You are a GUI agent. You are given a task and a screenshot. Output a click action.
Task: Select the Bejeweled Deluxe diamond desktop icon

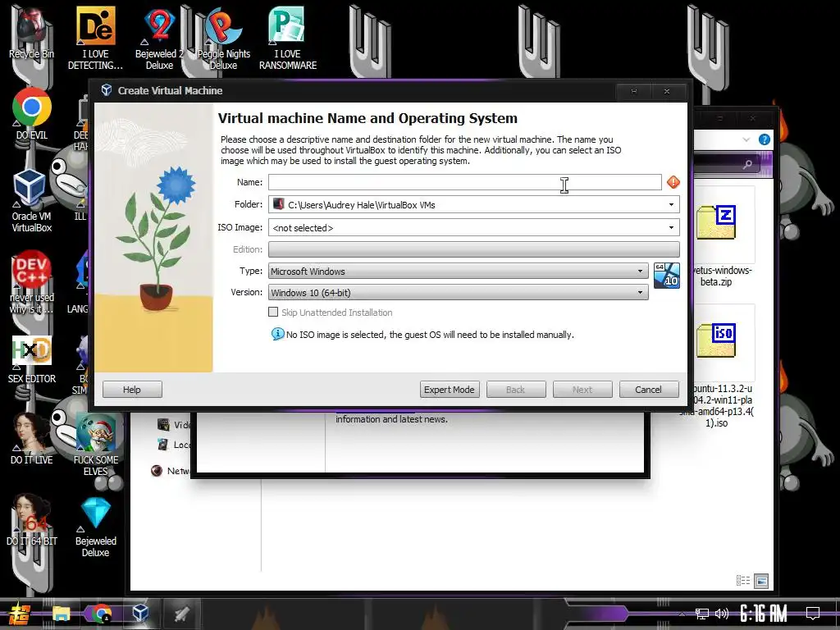tap(95, 527)
